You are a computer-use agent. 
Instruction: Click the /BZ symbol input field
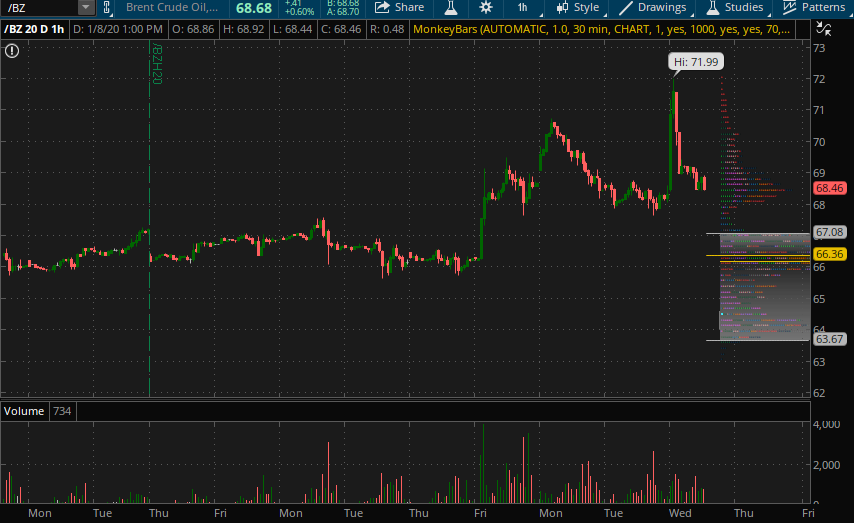(39, 8)
